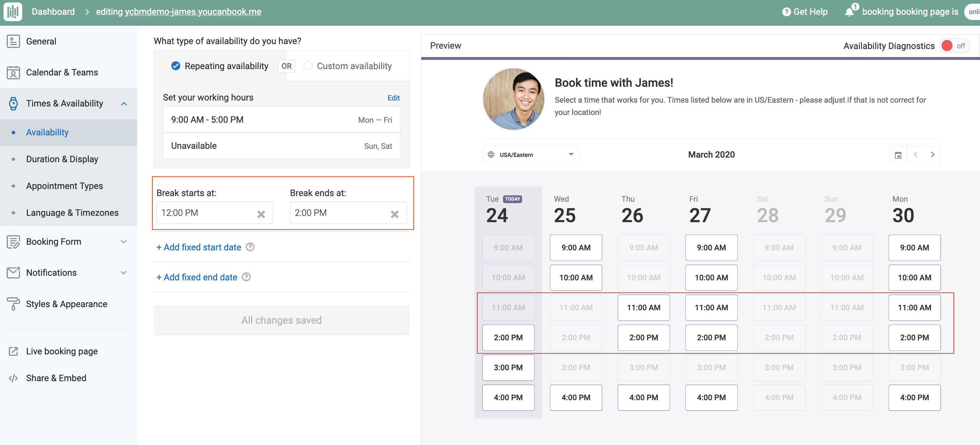The image size is (980, 445).
Task: Clear the break end time with X
Action: tap(394, 214)
